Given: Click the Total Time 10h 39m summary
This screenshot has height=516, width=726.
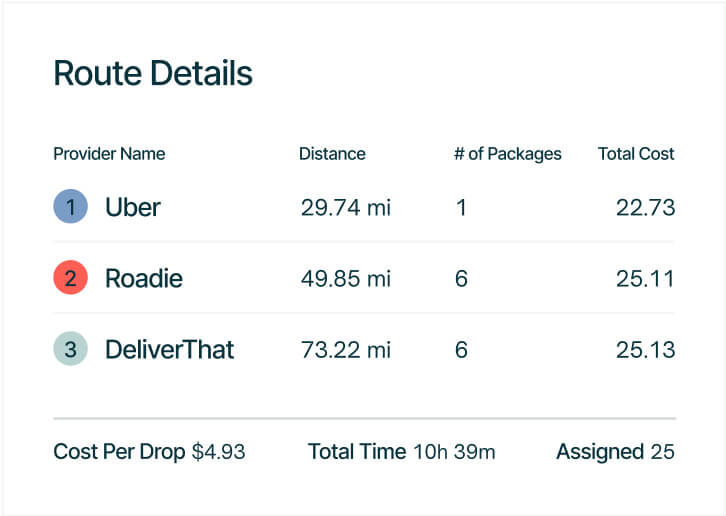Looking at the screenshot, I should click(402, 452).
